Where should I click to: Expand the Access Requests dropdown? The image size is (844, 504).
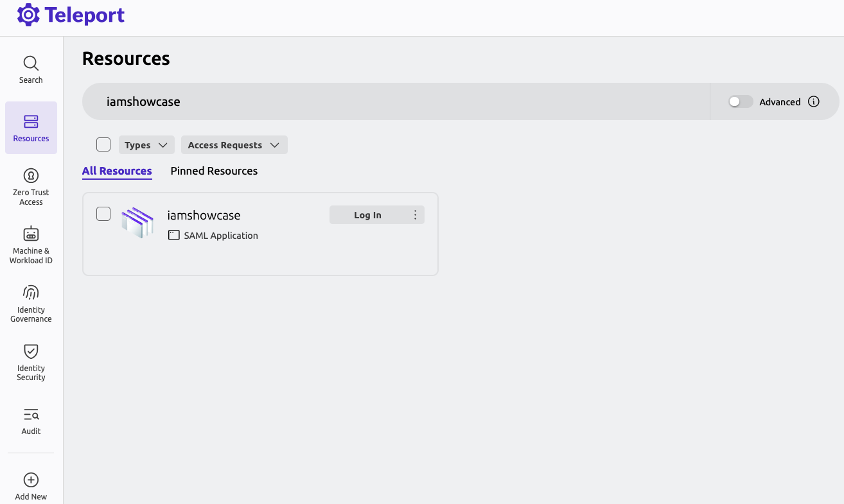[234, 144]
